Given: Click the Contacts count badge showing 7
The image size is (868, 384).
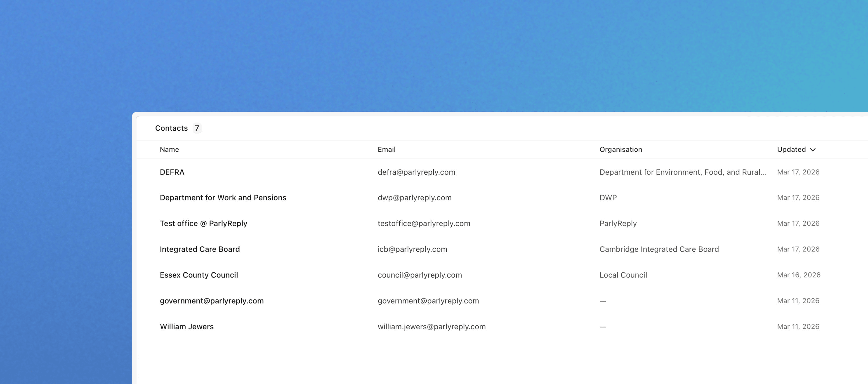Looking at the screenshot, I should [x=197, y=128].
